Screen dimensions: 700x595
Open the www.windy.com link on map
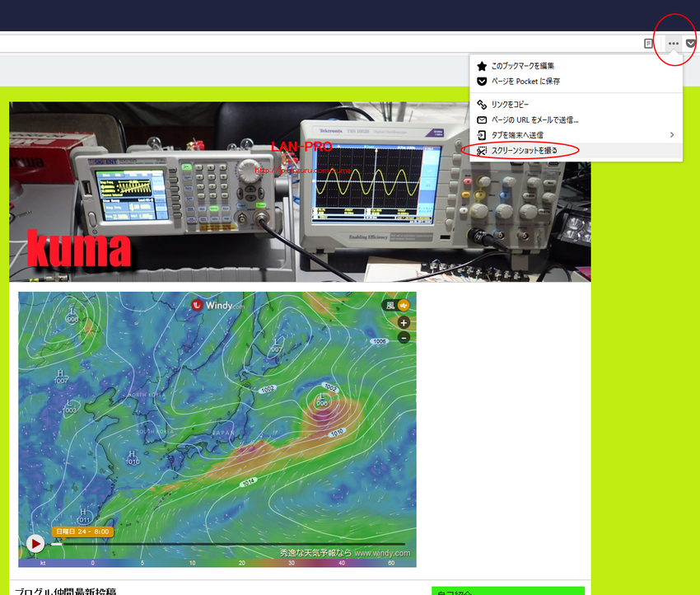(382, 553)
